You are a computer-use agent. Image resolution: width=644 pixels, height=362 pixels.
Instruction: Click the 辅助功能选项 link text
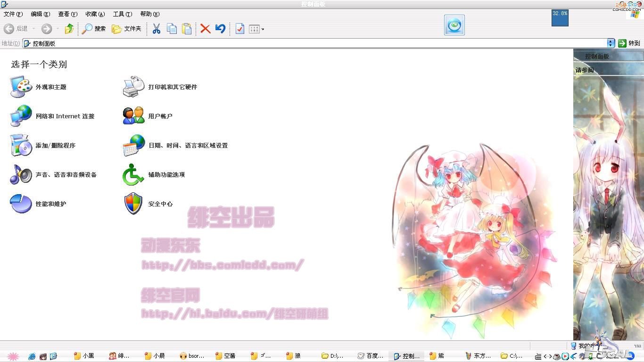click(166, 175)
